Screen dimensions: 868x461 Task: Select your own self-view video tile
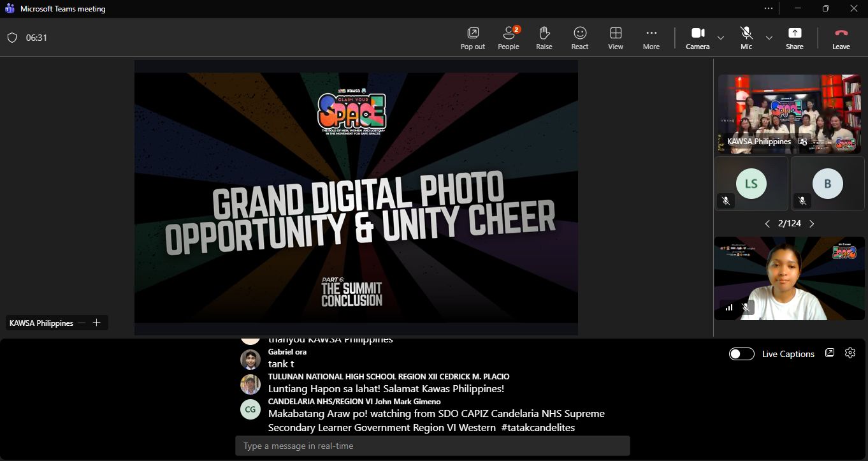[x=789, y=279]
